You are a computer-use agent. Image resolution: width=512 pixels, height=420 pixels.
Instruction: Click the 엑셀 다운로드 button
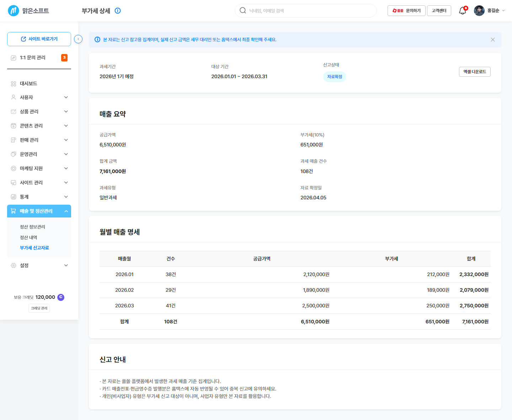475,72
